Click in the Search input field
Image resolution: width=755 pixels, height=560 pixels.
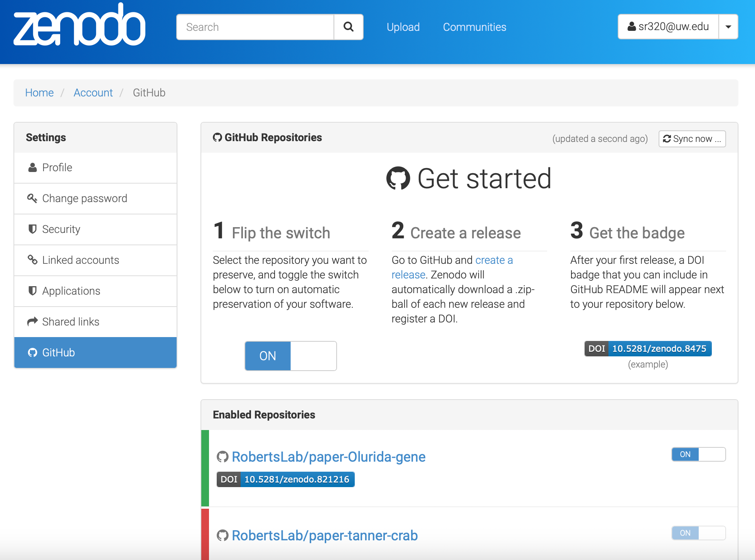[255, 27]
